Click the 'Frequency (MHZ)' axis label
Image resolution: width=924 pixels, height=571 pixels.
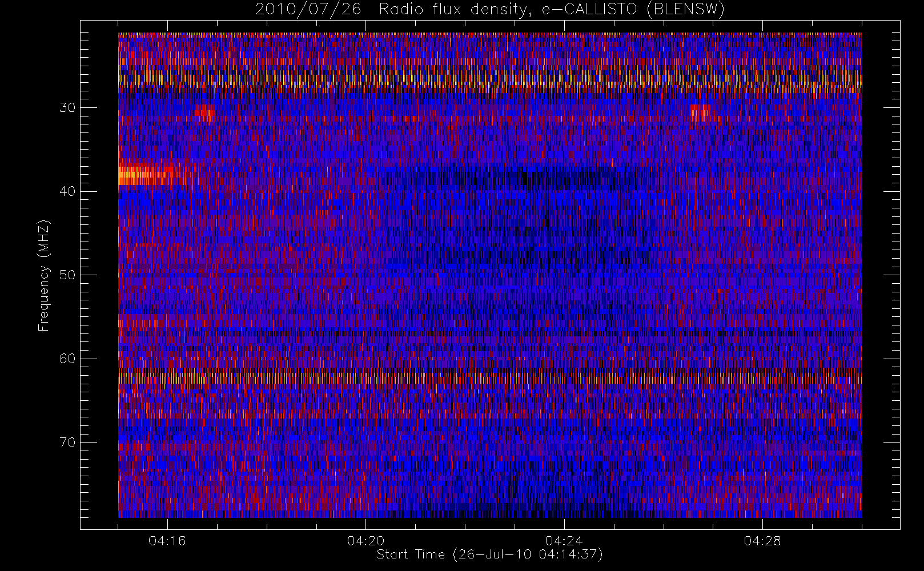coord(44,275)
